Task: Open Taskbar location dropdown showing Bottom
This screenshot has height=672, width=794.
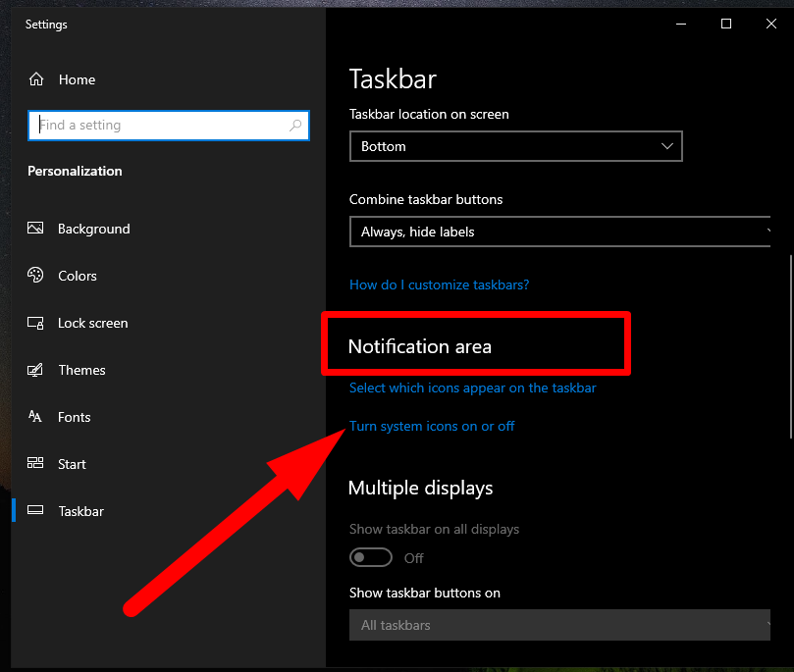Action: [516, 146]
